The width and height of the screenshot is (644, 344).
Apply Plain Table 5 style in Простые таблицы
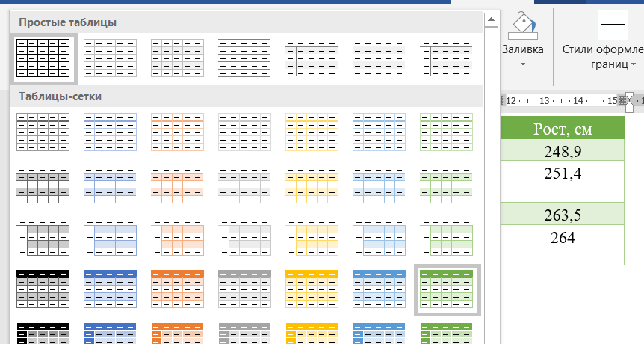(447, 58)
